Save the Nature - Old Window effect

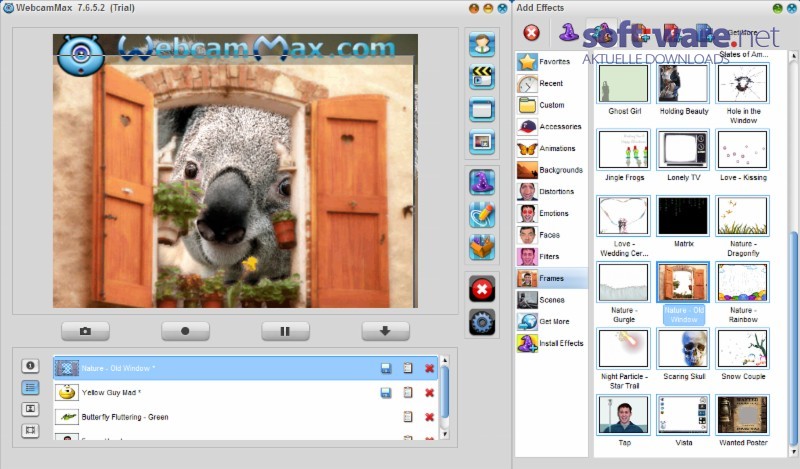(x=386, y=368)
